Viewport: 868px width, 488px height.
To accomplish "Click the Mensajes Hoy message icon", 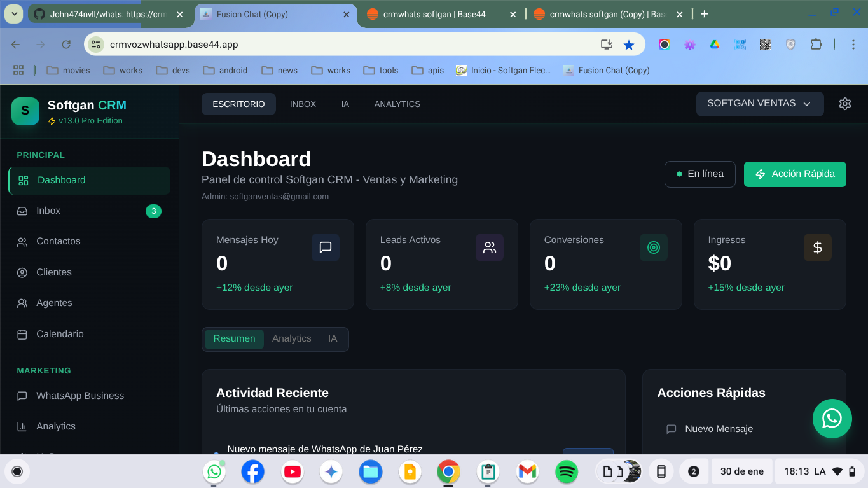I will (326, 247).
